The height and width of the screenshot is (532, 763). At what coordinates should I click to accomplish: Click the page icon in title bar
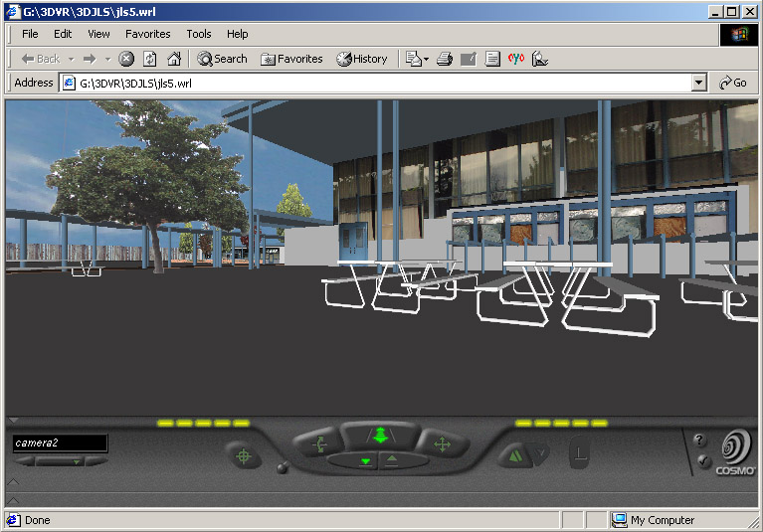pyautogui.click(x=13, y=12)
